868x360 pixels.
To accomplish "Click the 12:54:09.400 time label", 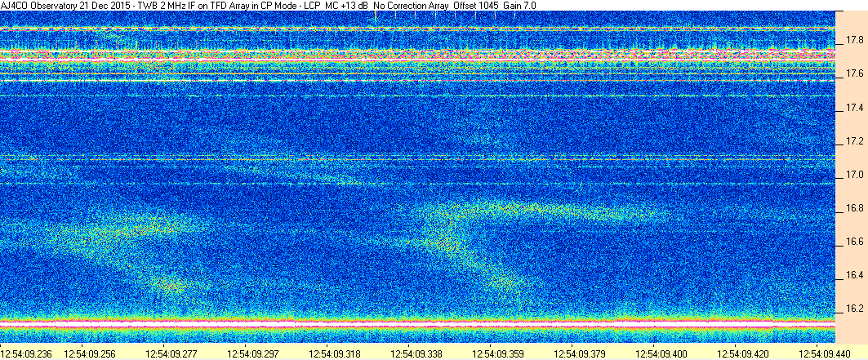I will click(x=660, y=353).
